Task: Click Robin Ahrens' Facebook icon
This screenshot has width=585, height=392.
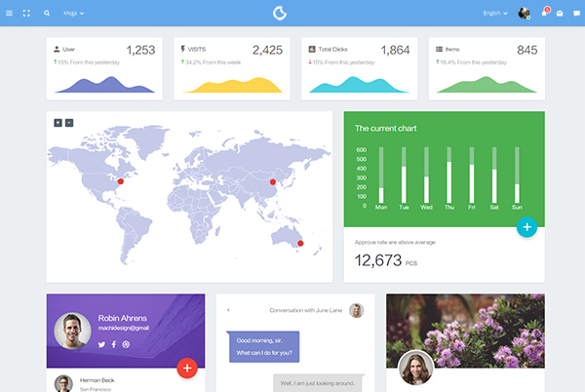Action: pos(113,344)
